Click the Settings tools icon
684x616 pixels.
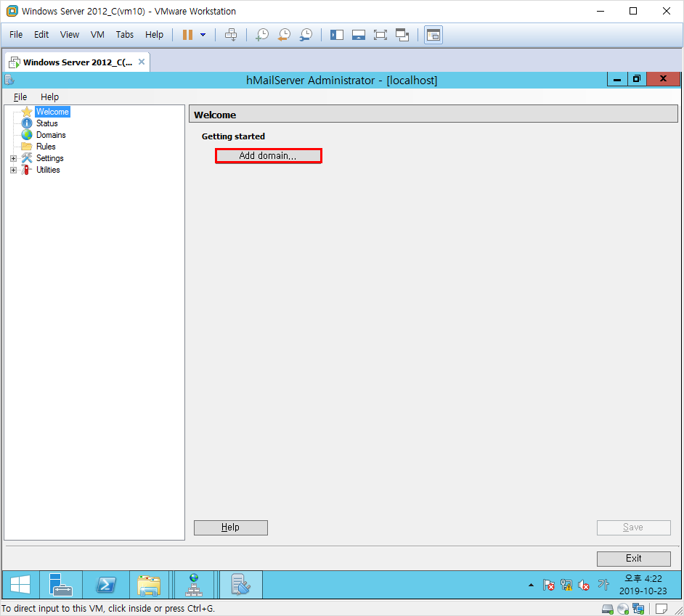pyautogui.click(x=27, y=158)
